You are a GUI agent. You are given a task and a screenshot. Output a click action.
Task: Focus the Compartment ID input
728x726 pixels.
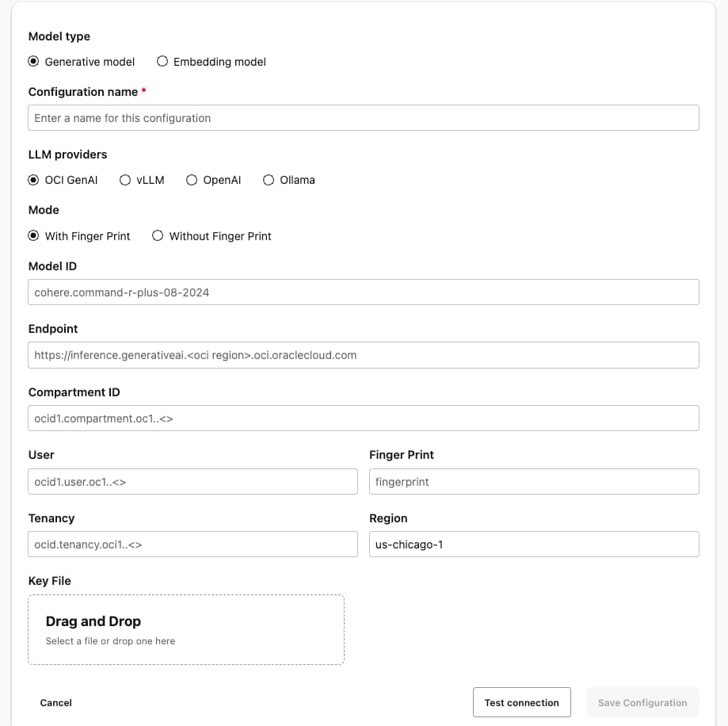coord(364,418)
